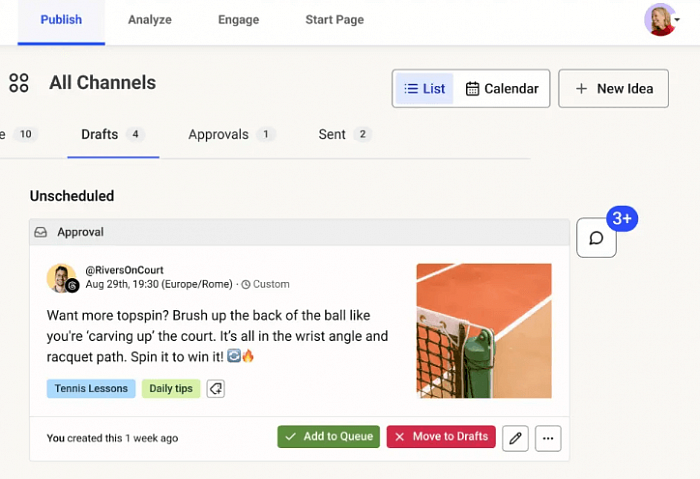Click the 3+ notification badge
This screenshot has width=700, height=479.
(622, 218)
